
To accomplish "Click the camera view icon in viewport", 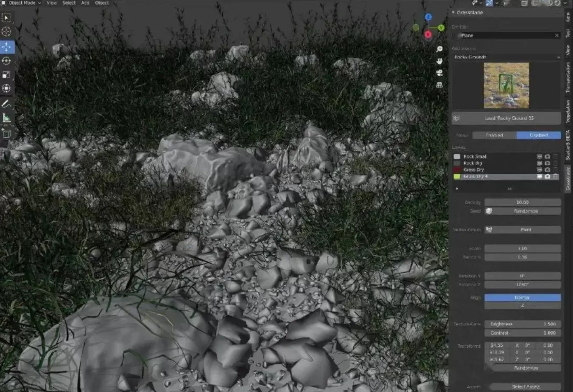I will point(440,73).
